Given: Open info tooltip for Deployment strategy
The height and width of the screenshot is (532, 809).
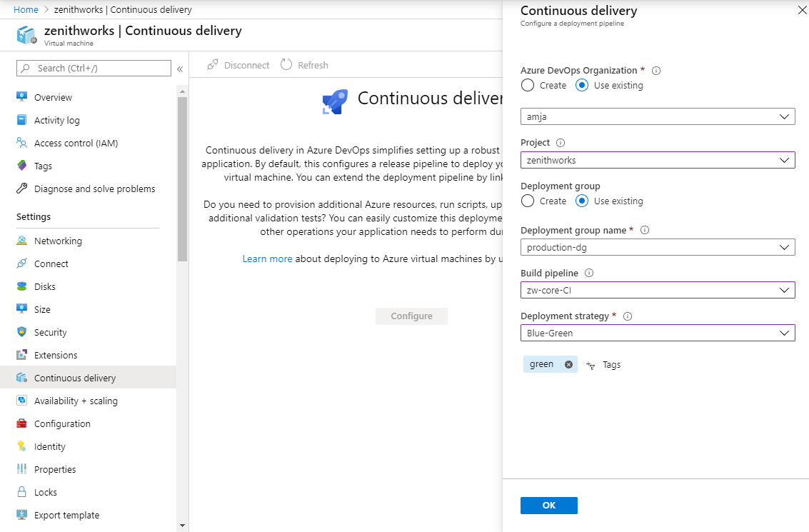Looking at the screenshot, I should click(628, 316).
